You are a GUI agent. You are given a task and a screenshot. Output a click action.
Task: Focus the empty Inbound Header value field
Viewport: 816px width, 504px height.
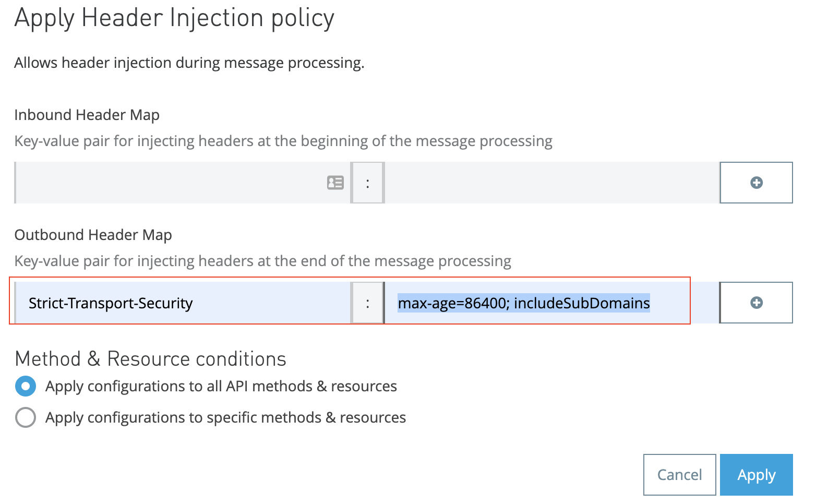(x=550, y=183)
